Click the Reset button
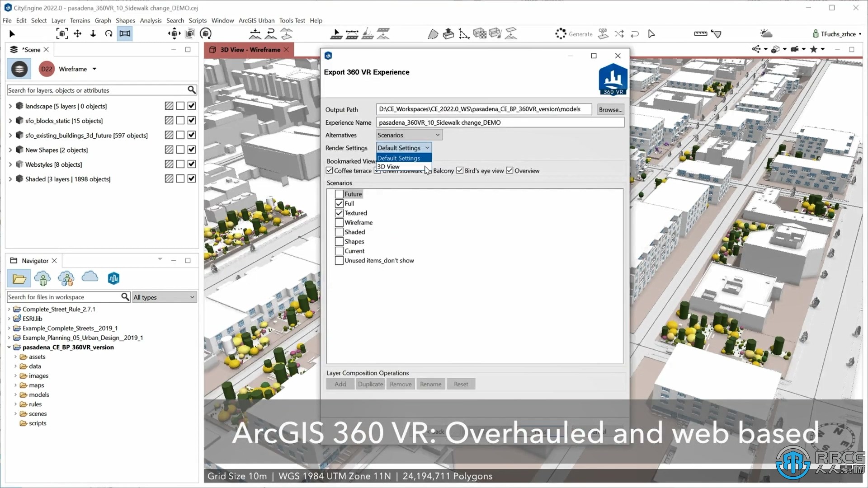 [x=461, y=384]
